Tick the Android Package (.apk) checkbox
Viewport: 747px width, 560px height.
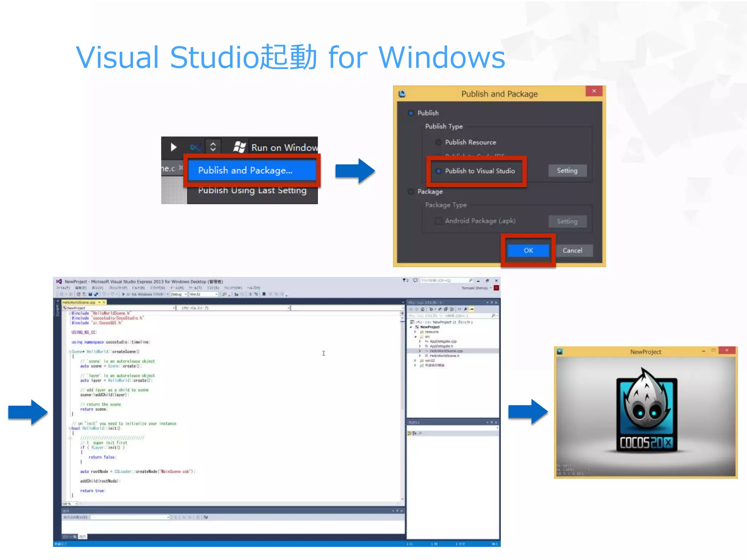pos(439,221)
